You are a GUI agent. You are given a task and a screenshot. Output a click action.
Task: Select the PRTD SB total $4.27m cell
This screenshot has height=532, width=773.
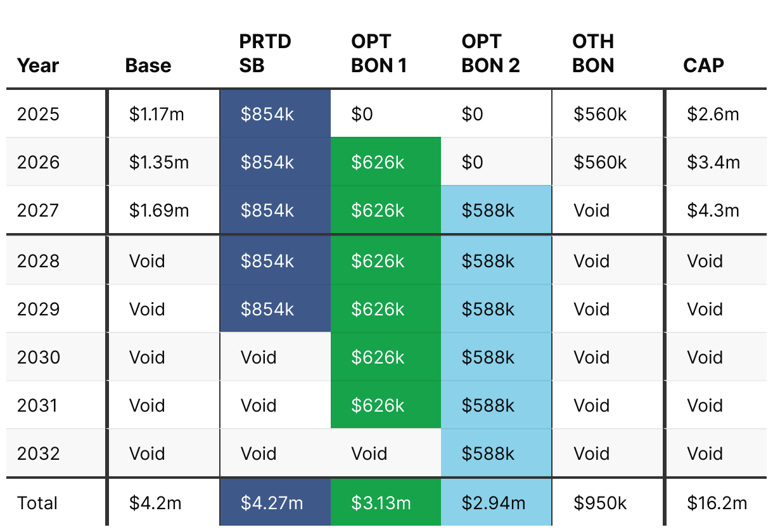point(275,503)
